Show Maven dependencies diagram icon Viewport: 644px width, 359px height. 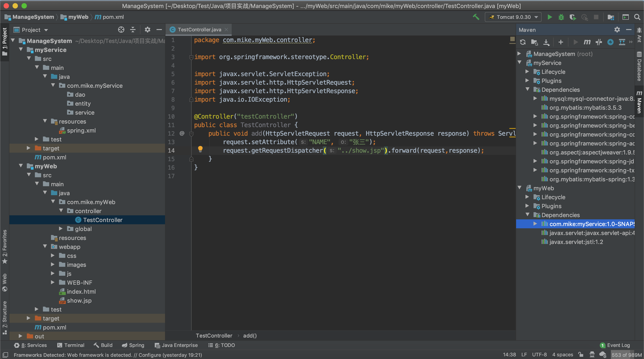(622, 42)
